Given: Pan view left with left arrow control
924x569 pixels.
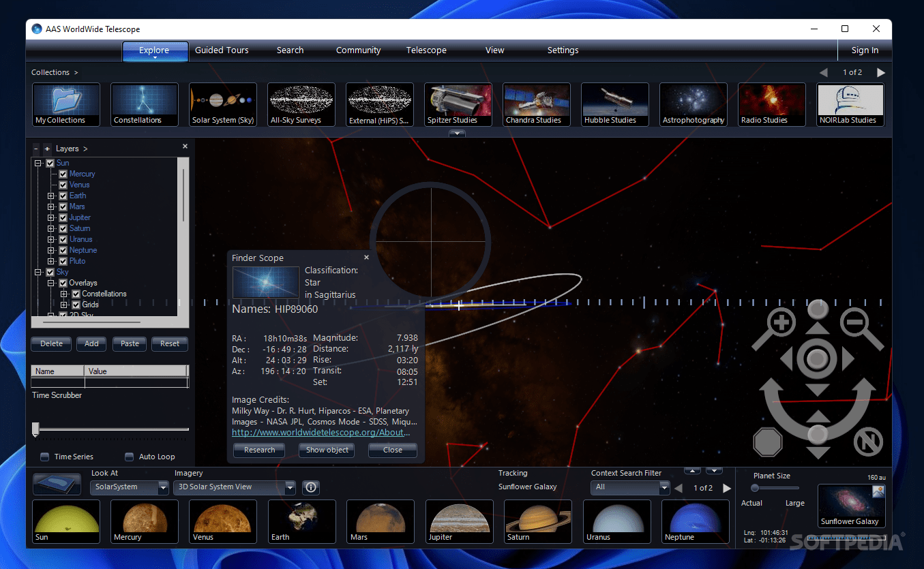Looking at the screenshot, I should coord(787,359).
